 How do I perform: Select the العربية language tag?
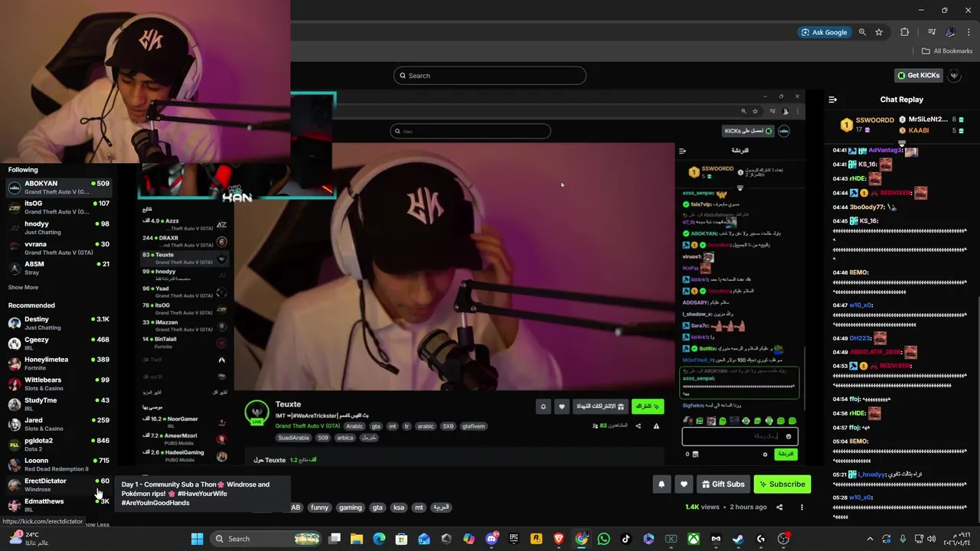point(441,507)
